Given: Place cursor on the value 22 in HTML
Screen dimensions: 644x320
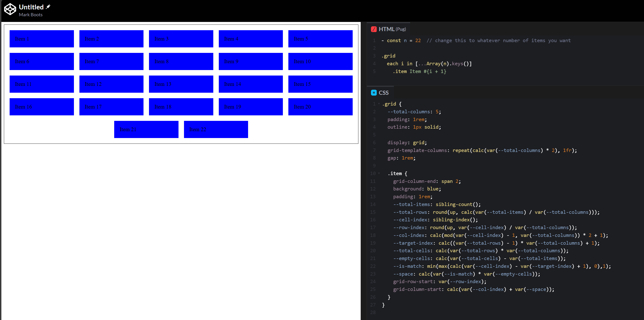Looking at the screenshot, I should 418,41.
